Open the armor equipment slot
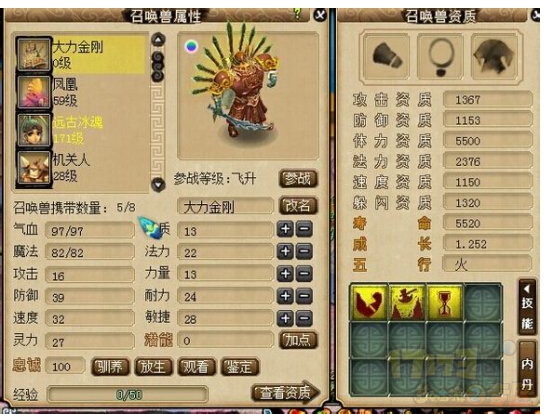Screen dimensions: 546x414 coord(495,57)
